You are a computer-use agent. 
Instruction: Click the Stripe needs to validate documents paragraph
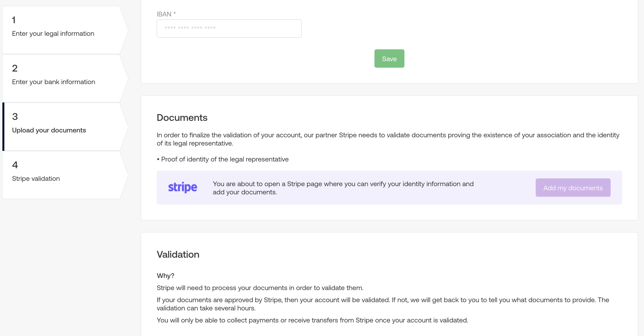[388, 139]
